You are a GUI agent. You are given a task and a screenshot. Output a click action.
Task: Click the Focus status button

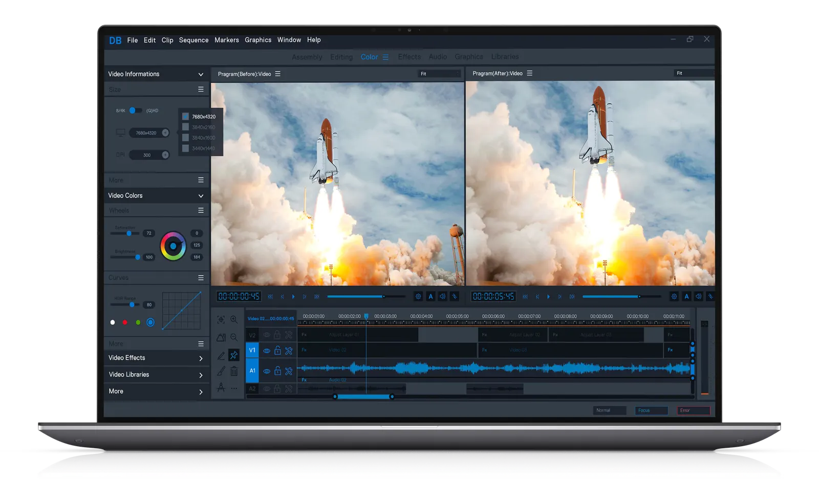pos(652,410)
